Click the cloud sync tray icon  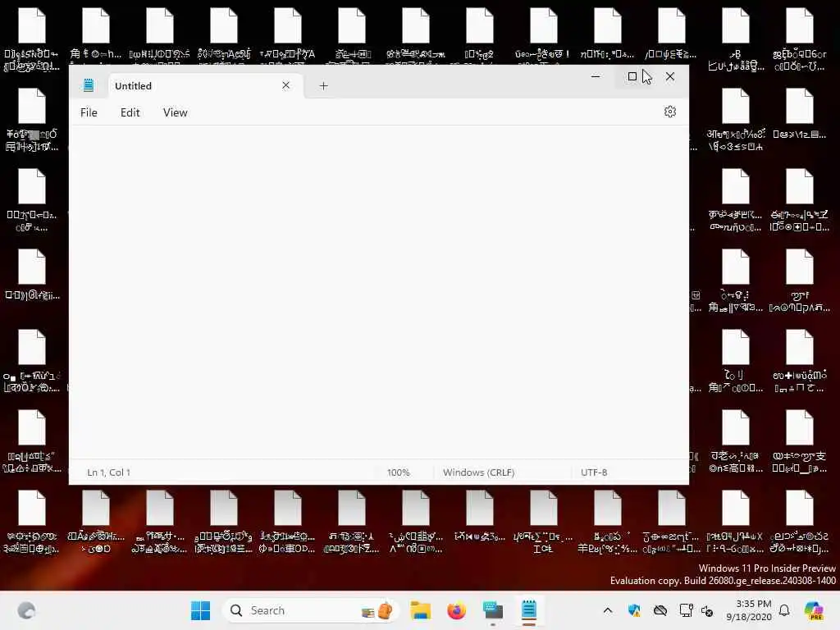pos(660,610)
